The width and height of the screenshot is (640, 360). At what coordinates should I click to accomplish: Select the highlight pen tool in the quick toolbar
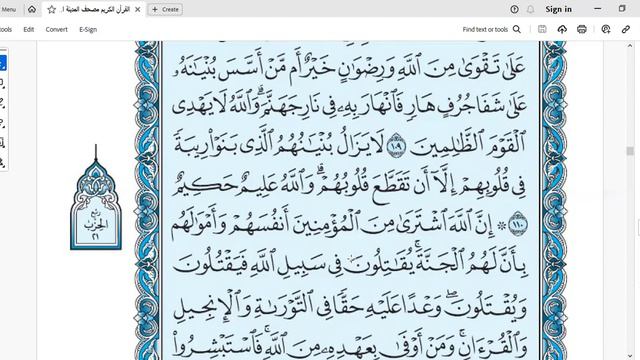pyautogui.click(x=2, y=103)
